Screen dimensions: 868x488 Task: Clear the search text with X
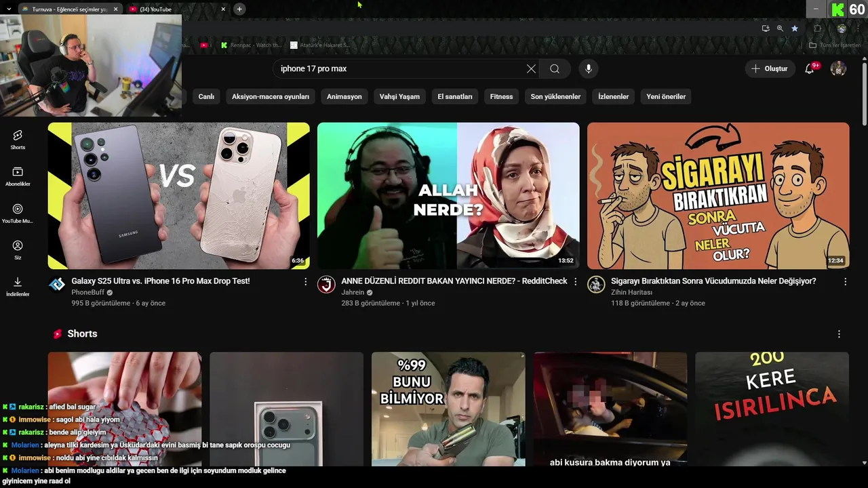pyautogui.click(x=531, y=68)
